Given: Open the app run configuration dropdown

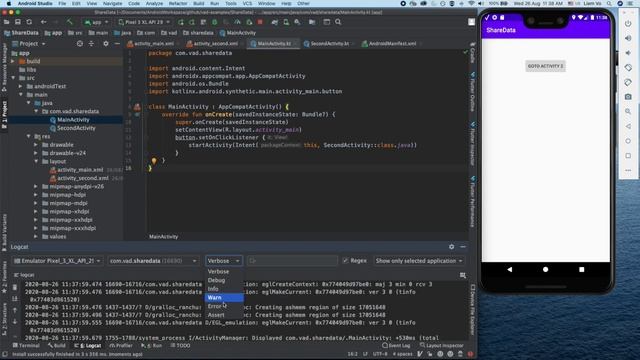Looking at the screenshot, I should click(96, 22).
